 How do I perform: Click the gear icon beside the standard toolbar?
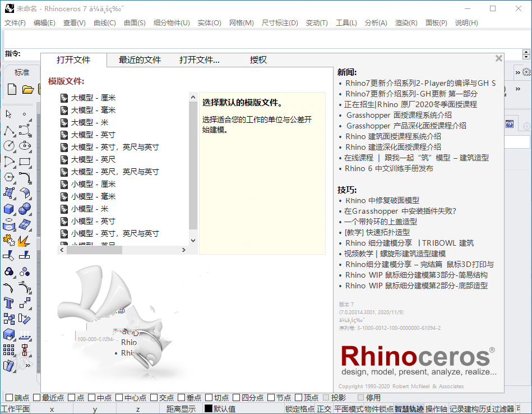pyautogui.click(x=526, y=72)
